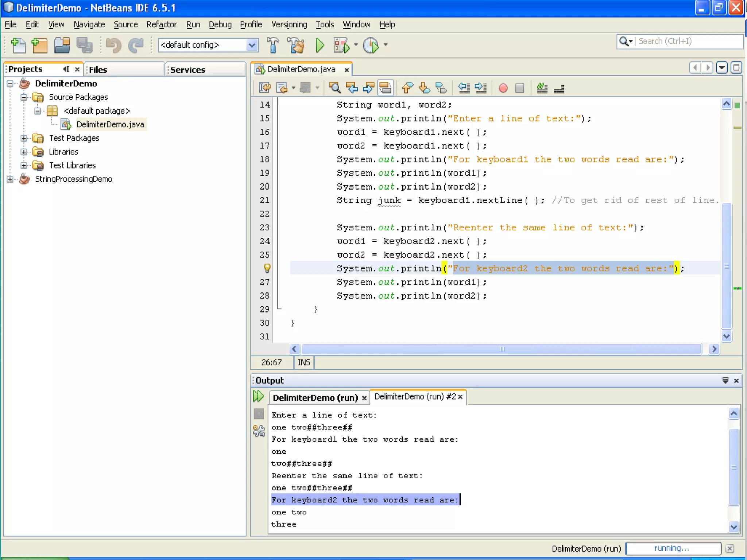
Task: Click the running progress bar
Action: (673, 548)
